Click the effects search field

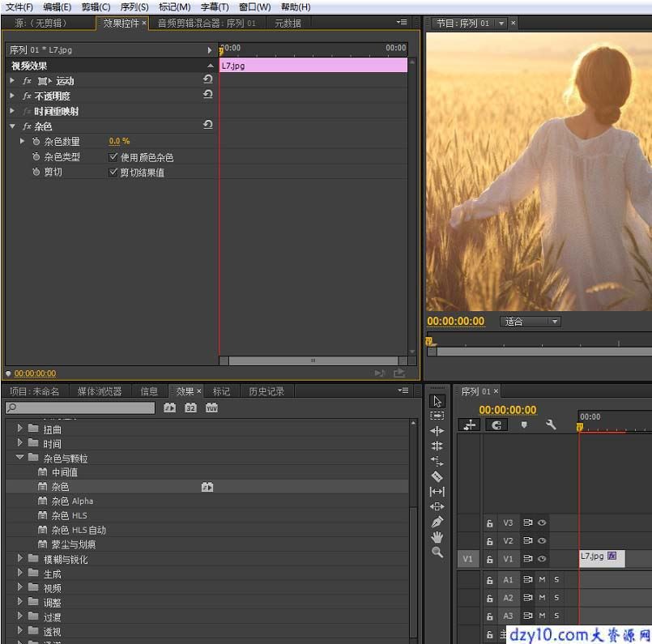(x=80, y=407)
